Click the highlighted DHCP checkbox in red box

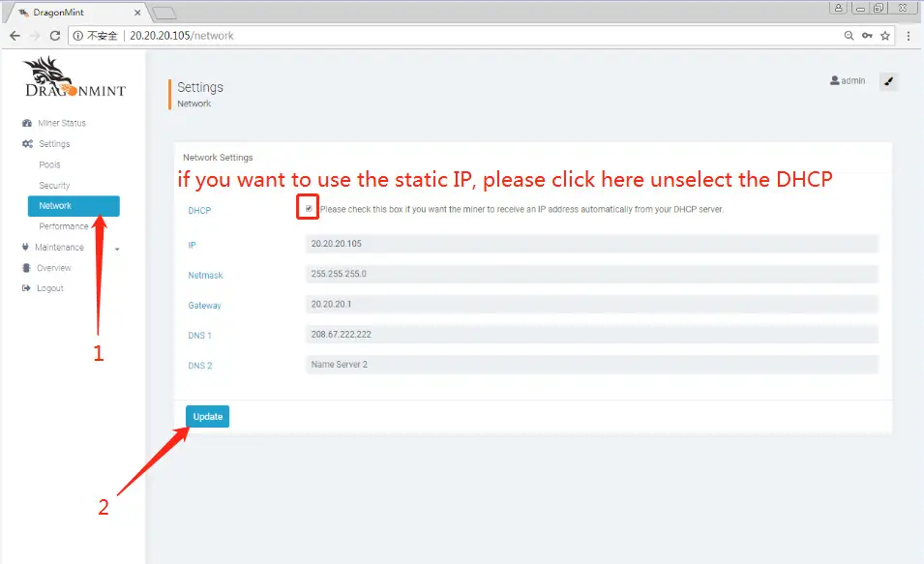click(307, 207)
